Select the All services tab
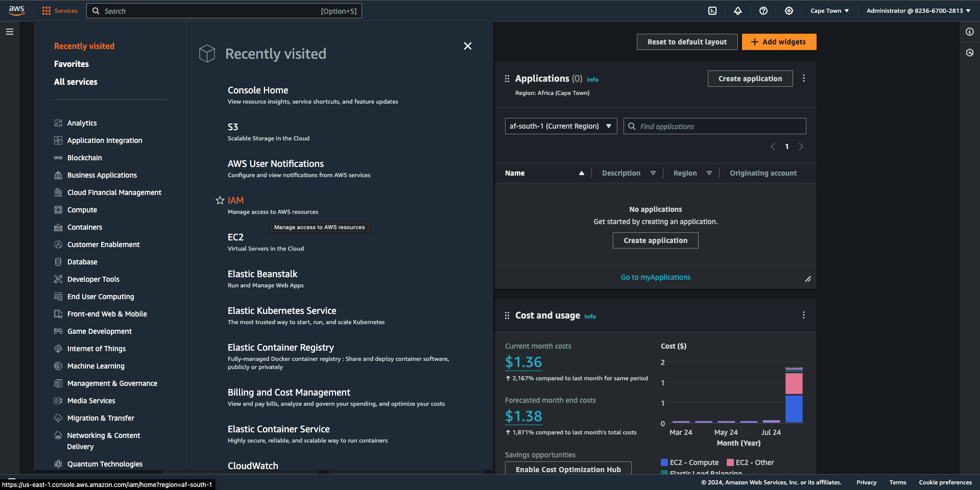 (x=76, y=82)
